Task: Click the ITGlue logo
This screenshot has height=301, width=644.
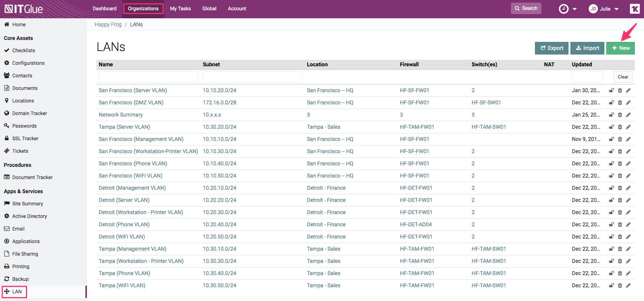Action: coord(24,9)
